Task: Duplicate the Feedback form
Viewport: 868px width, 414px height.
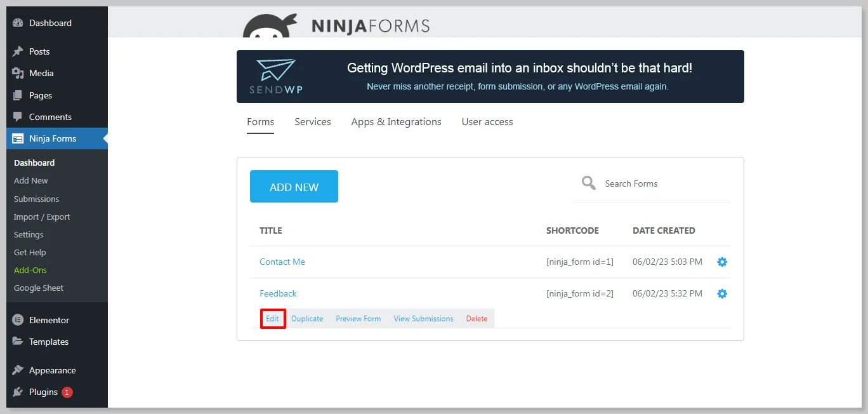Action: tap(307, 319)
